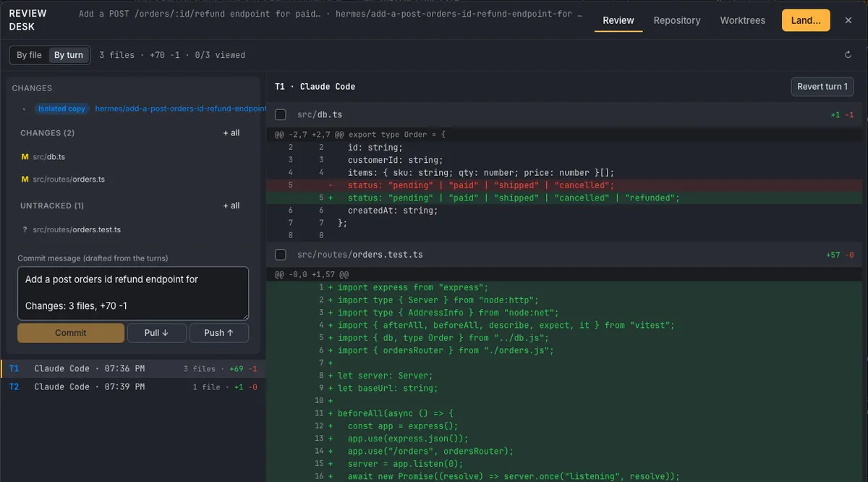The height and width of the screenshot is (482, 868).
Task: Click the refresh icon in the toolbar
Action: pos(848,55)
